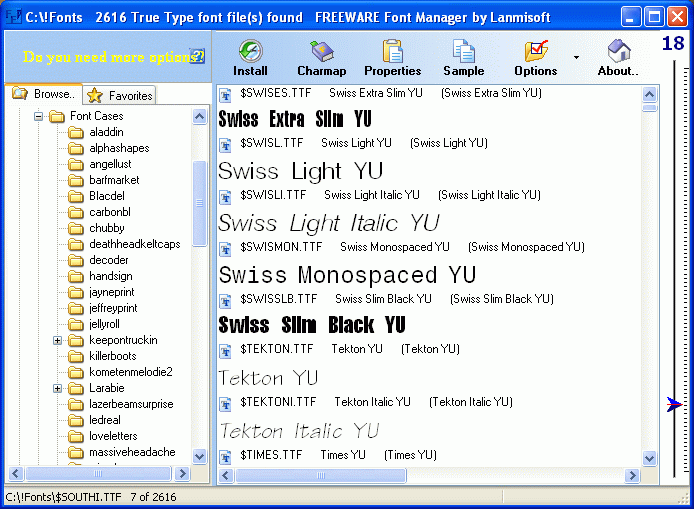694x509 pixels.
Task: Select the Swiss Monospaced YU font preview
Action: click(x=347, y=275)
